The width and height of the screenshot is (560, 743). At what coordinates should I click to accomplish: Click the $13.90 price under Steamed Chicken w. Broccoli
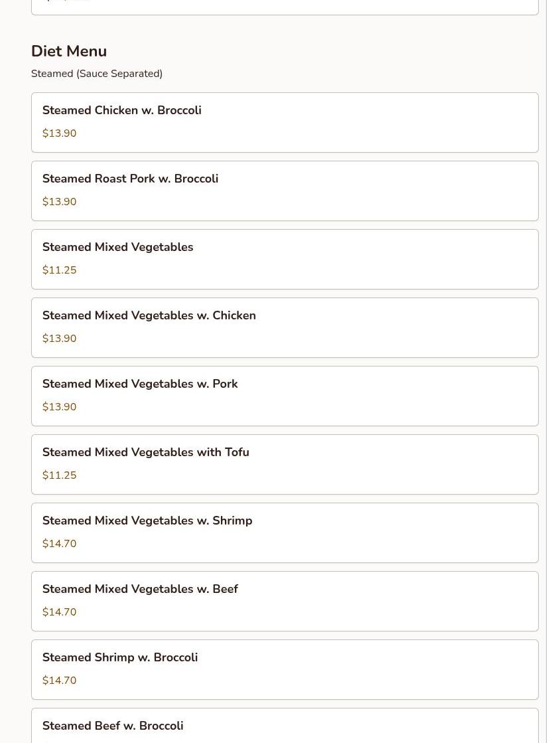coord(59,133)
